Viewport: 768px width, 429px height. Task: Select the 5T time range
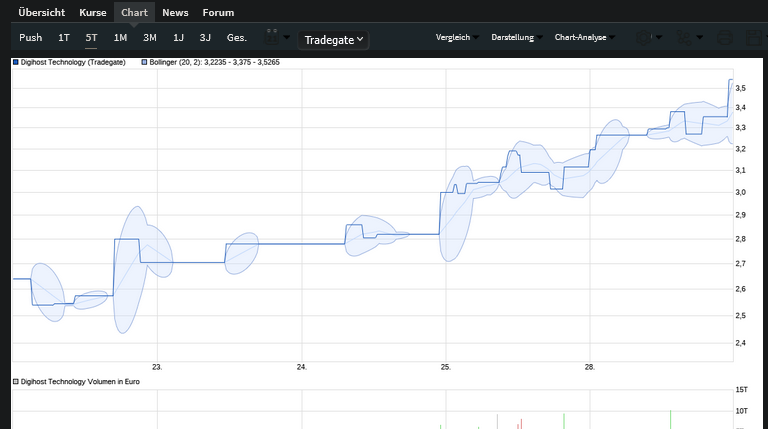pos(92,38)
